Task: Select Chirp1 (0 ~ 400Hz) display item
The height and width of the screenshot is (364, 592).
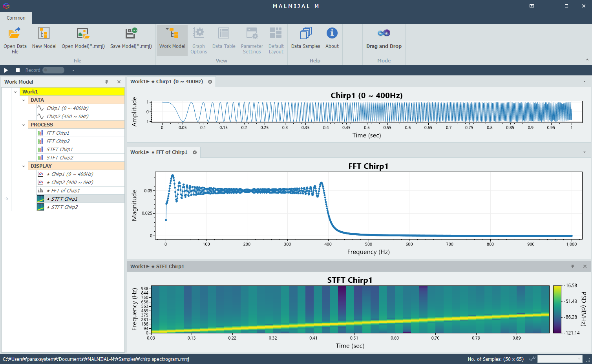Action: click(x=80, y=174)
